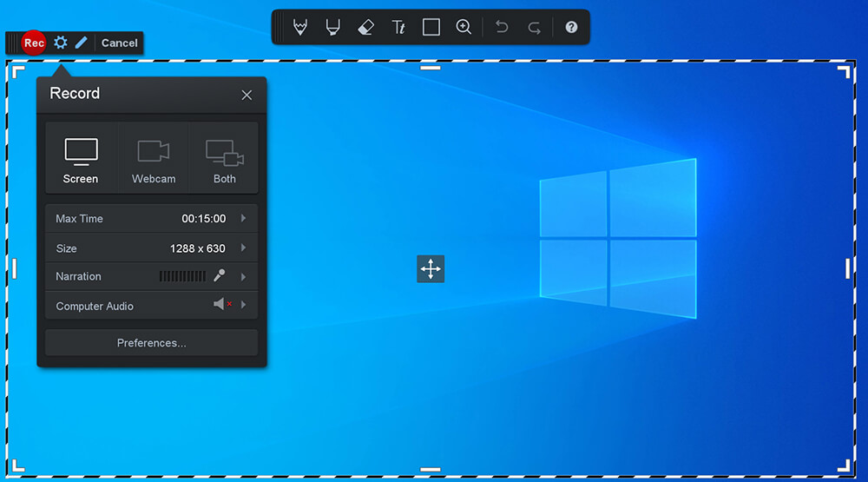Choose the eraser tool

coord(365,27)
